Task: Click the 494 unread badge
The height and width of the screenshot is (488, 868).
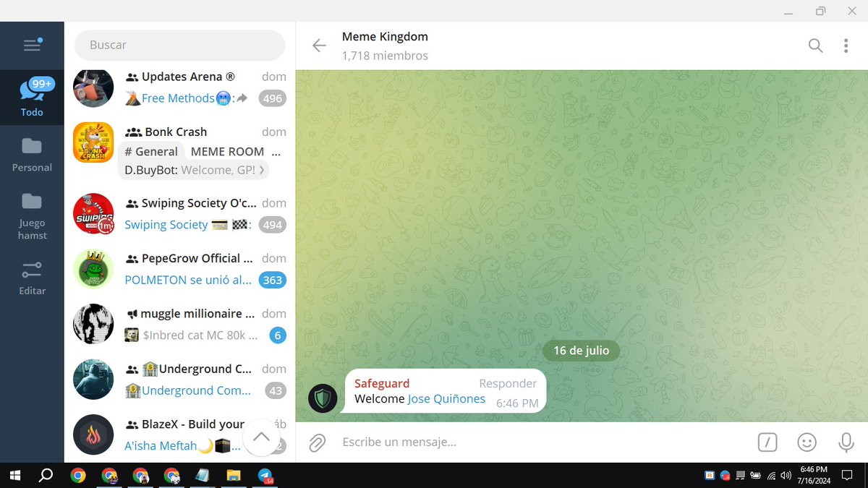Action: [272, 225]
